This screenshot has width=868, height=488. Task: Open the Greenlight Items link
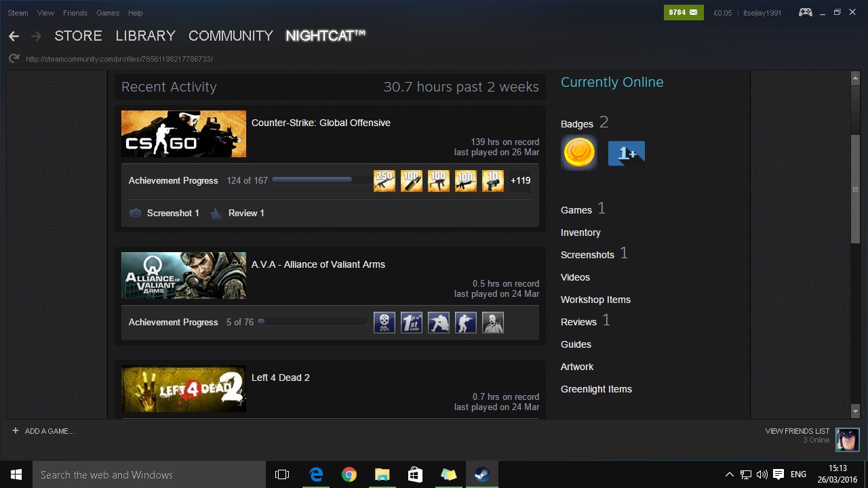coord(596,389)
